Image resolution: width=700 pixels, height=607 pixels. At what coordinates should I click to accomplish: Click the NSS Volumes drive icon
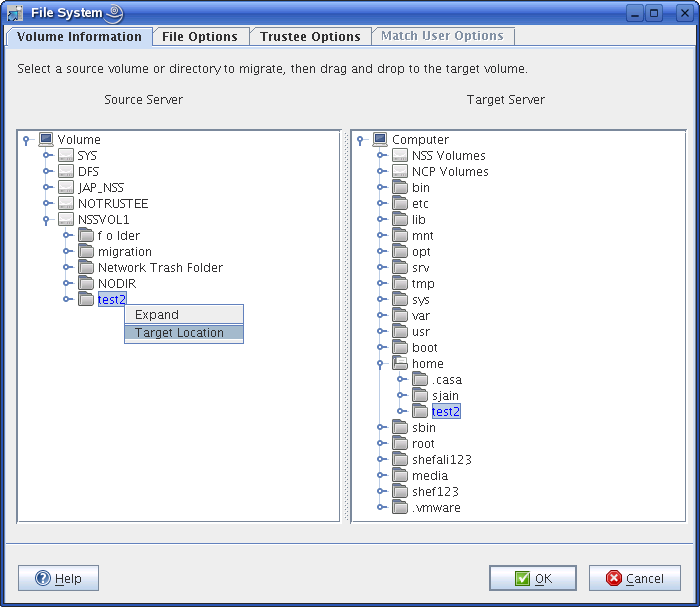pyautogui.click(x=400, y=156)
